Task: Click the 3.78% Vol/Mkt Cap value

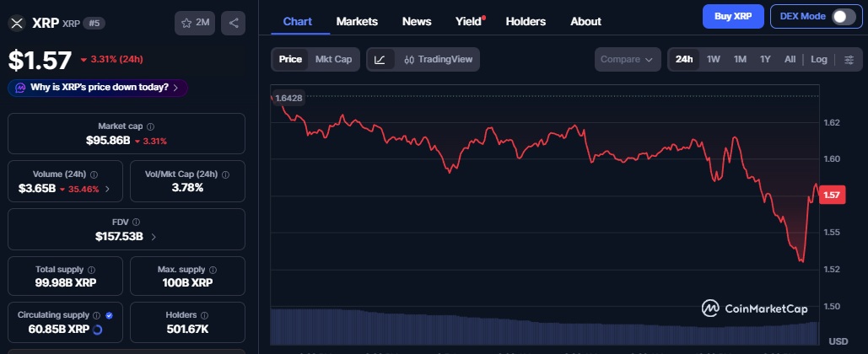Action: pyautogui.click(x=187, y=188)
